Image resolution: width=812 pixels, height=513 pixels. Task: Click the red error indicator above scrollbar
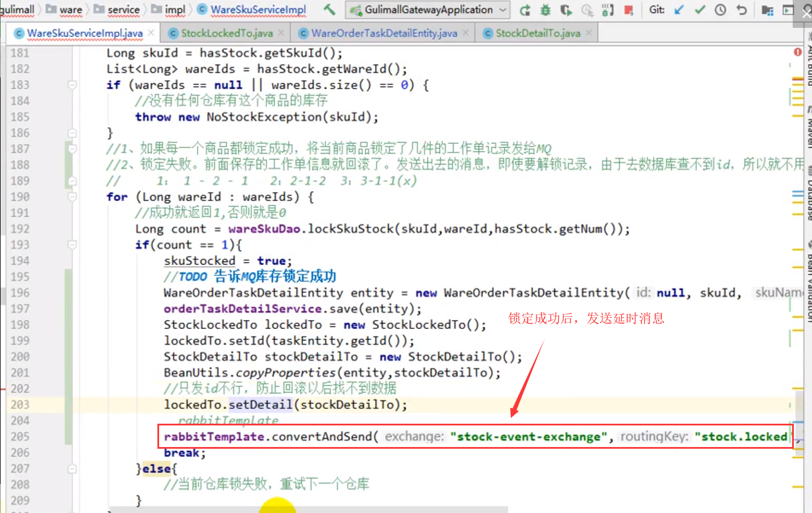pos(798,52)
